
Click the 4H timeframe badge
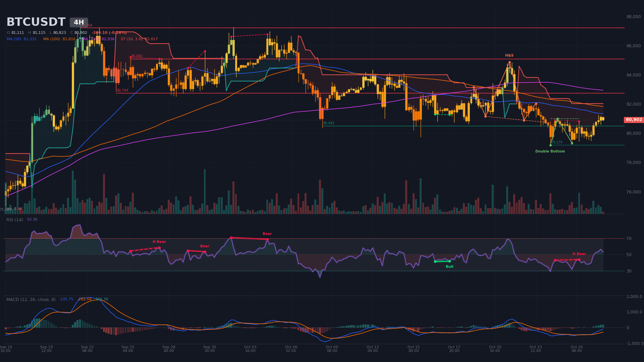coord(79,23)
